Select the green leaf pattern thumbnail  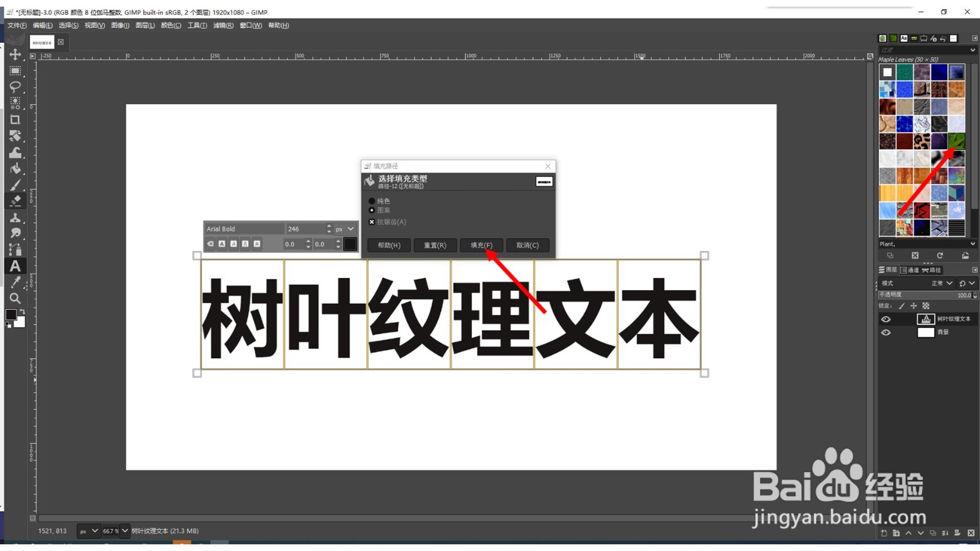(x=956, y=141)
